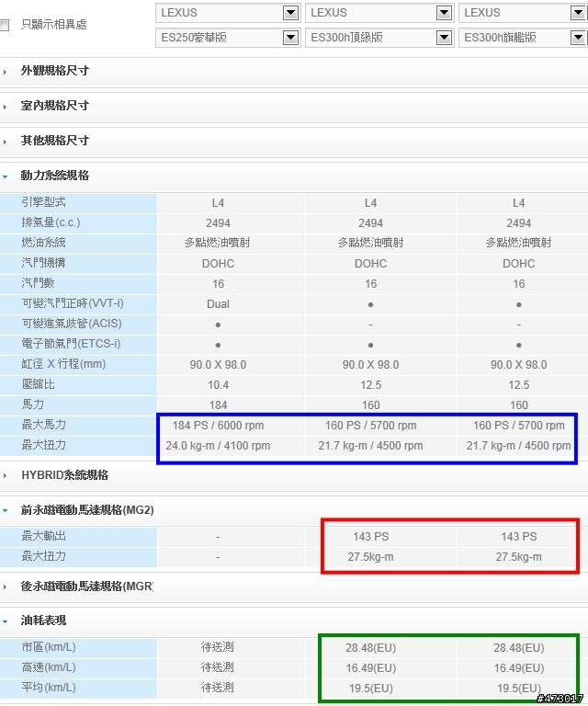Expand the 外觀規格尺寸 section
This screenshot has height=706, width=588.
[55, 71]
